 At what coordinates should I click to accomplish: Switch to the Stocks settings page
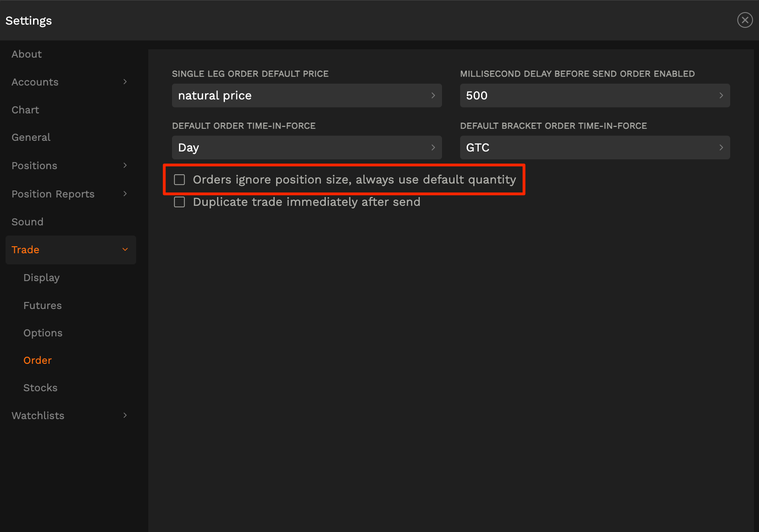(40, 388)
